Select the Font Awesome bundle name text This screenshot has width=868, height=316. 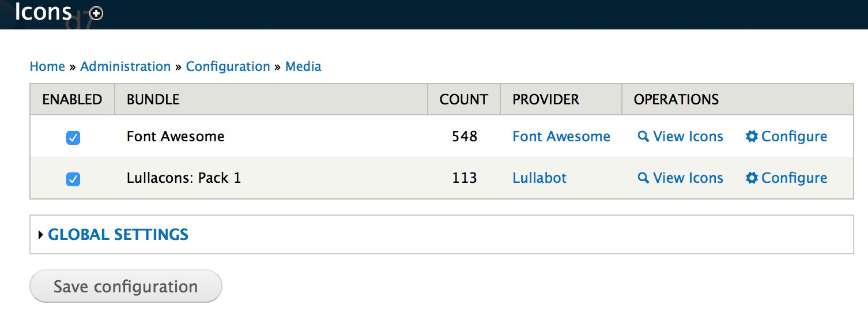176,137
